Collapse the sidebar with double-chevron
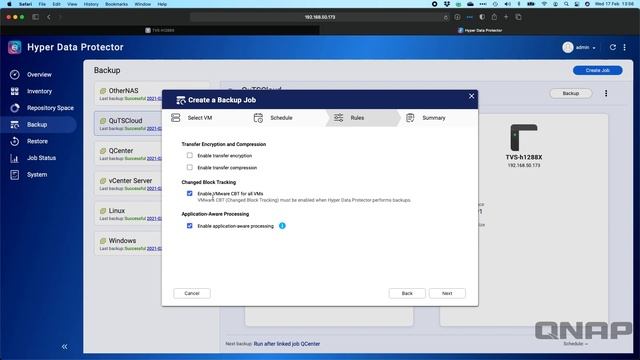The width and height of the screenshot is (640, 360). [64, 347]
